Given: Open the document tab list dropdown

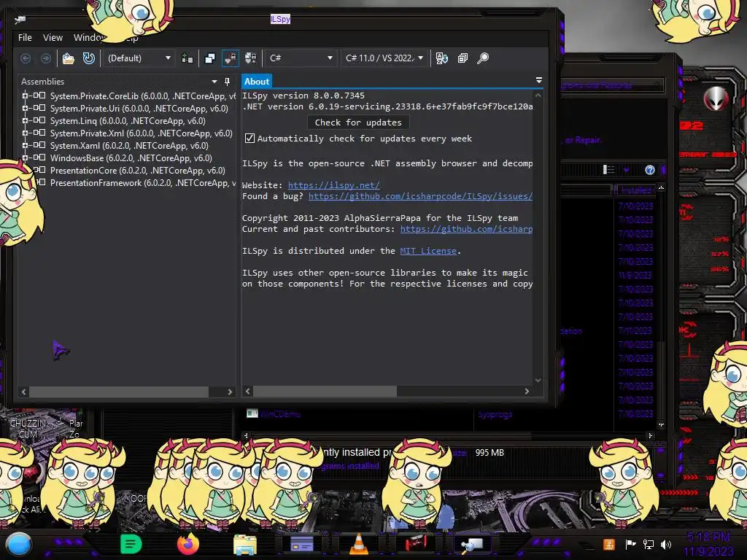Looking at the screenshot, I should 539,80.
